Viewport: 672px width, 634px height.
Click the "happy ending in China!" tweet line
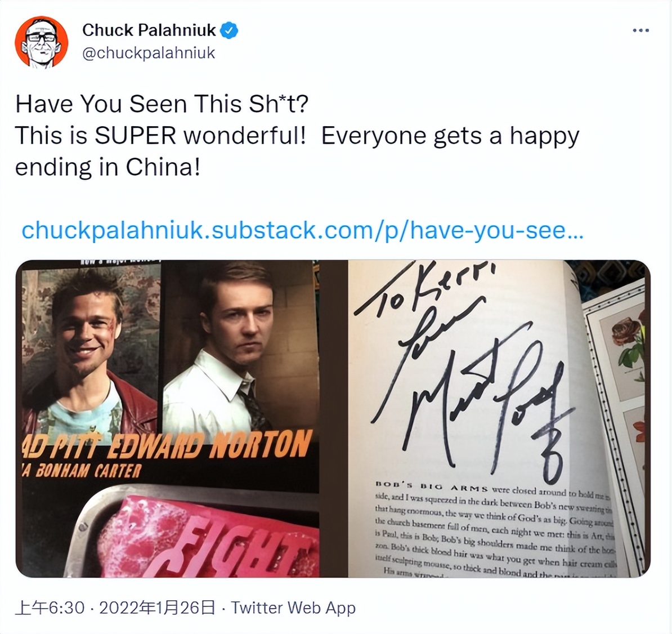pos(107,167)
